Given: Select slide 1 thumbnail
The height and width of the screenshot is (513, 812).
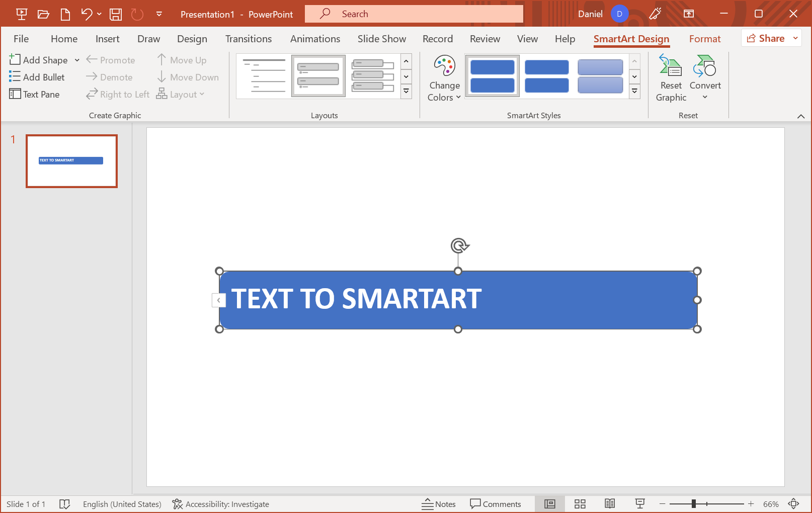Looking at the screenshot, I should tap(71, 161).
